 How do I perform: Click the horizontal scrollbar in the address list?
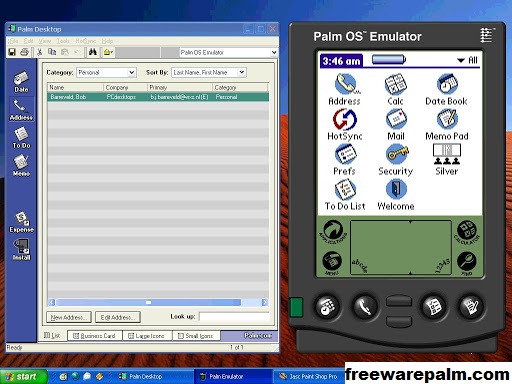pos(158,302)
